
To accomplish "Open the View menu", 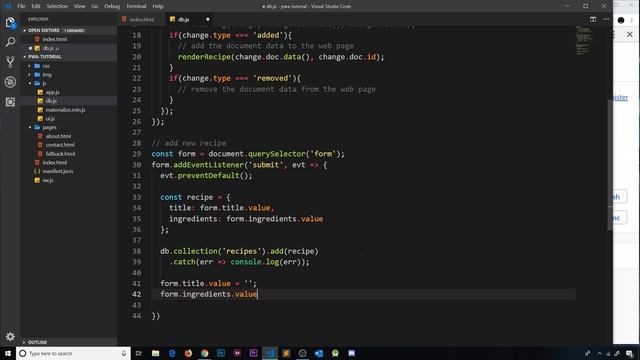I will 80,6.
